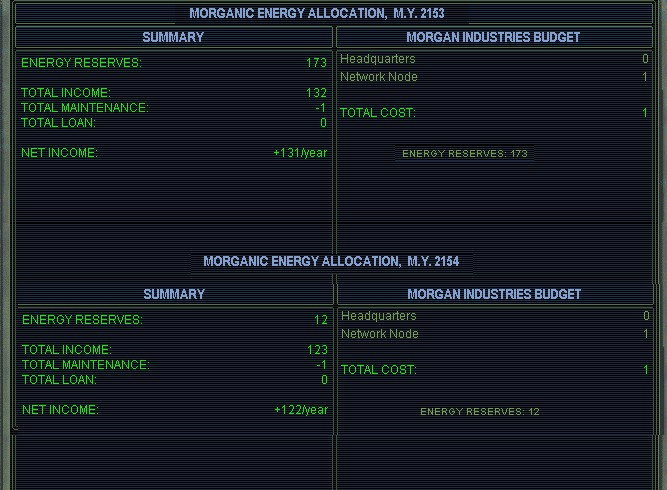Select the Network Node row in the 2153 budget

(379, 77)
